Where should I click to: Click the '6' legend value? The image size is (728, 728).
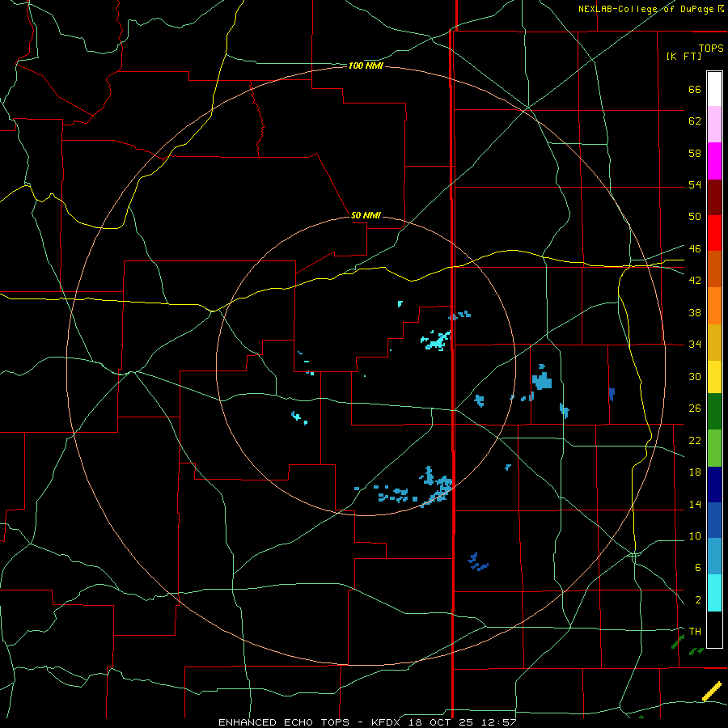[x=698, y=568]
